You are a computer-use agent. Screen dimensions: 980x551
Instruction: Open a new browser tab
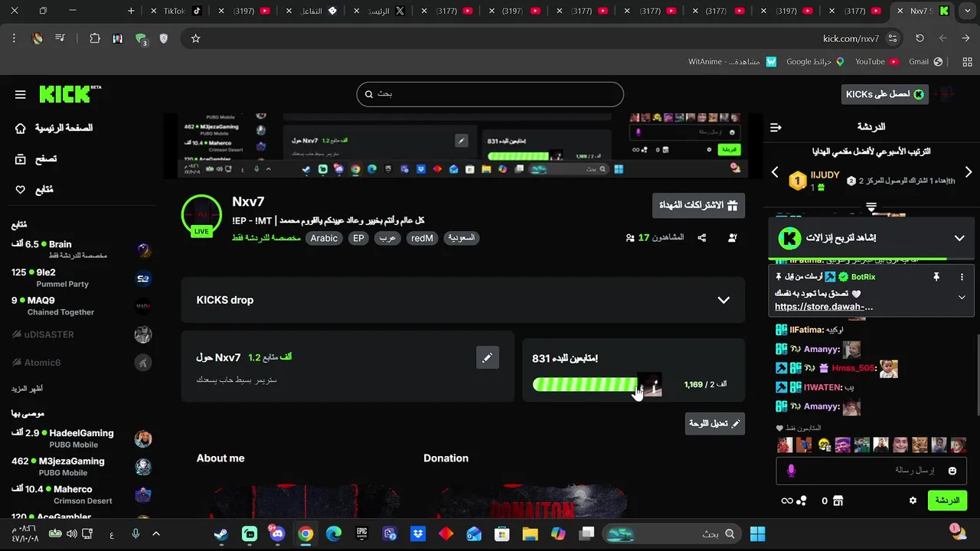point(131,11)
